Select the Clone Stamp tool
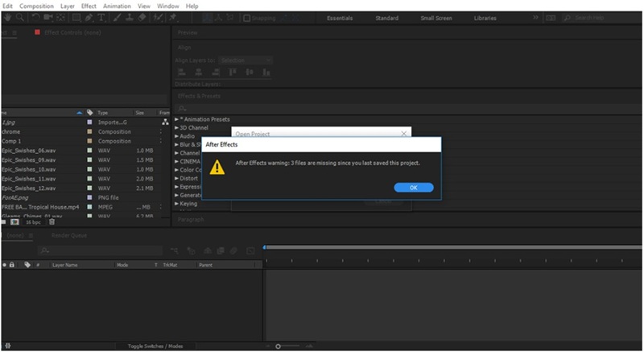Screen dimensions: 644x352 [129, 18]
